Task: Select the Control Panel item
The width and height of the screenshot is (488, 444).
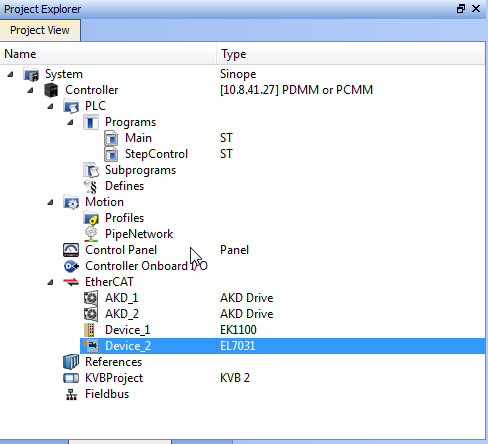Action: tap(121, 250)
